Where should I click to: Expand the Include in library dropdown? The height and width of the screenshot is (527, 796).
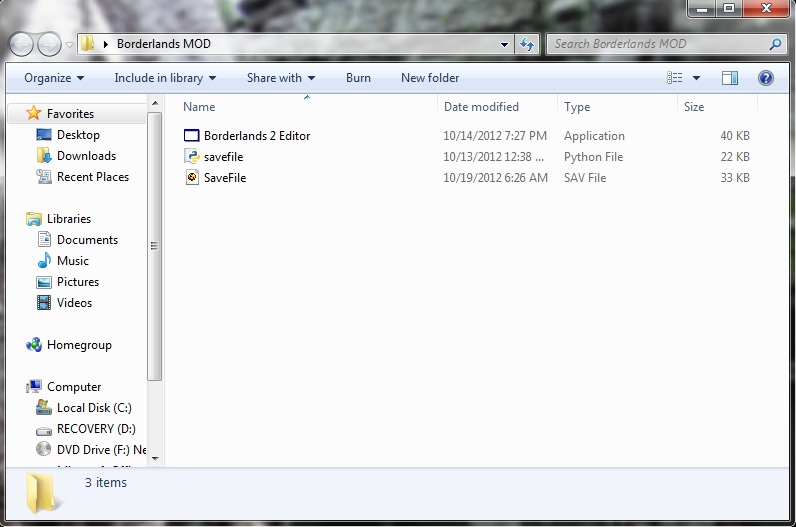(165, 78)
